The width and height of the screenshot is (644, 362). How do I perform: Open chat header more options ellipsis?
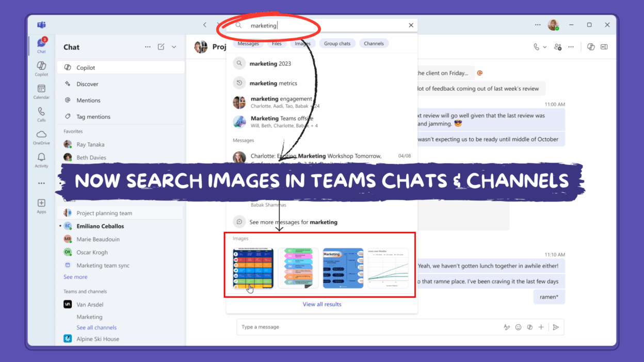click(571, 47)
